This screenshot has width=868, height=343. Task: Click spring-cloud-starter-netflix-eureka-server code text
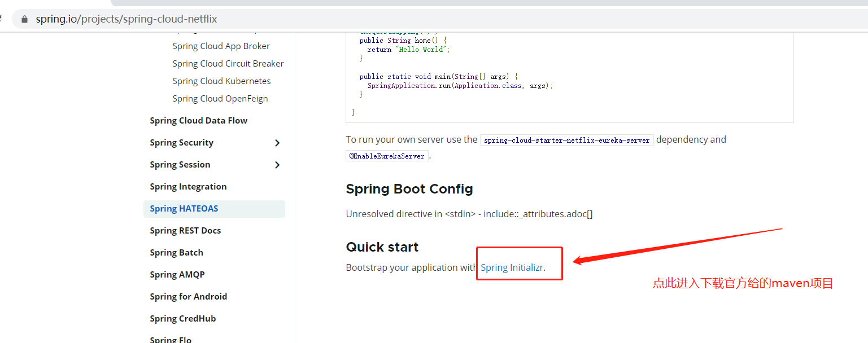tap(567, 140)
